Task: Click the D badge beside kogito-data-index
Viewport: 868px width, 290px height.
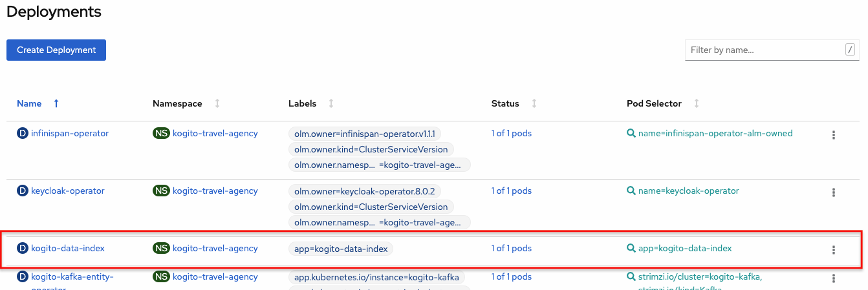Action: tap(23, 249)
